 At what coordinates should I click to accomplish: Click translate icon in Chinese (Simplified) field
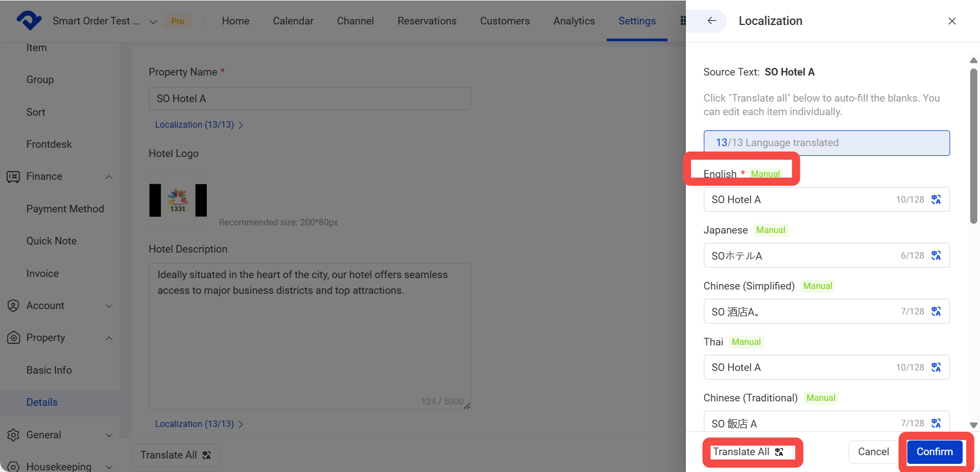click(936, 311)
